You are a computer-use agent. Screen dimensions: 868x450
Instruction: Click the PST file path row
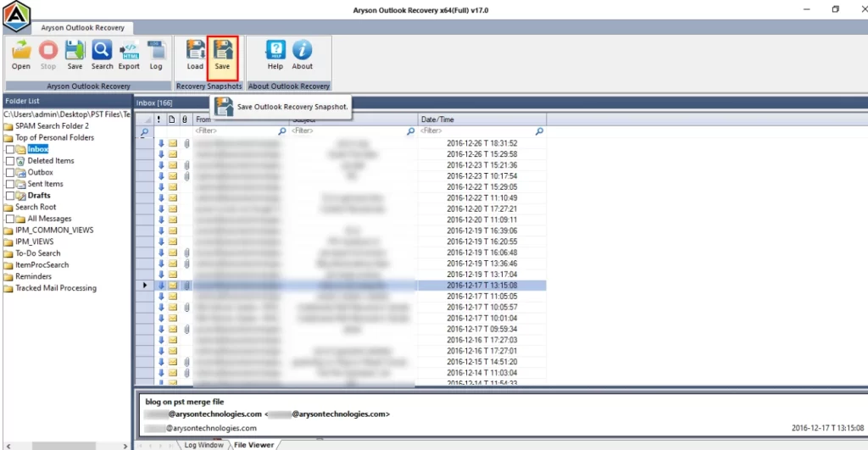pyautogui.click(x=67, y=114)
